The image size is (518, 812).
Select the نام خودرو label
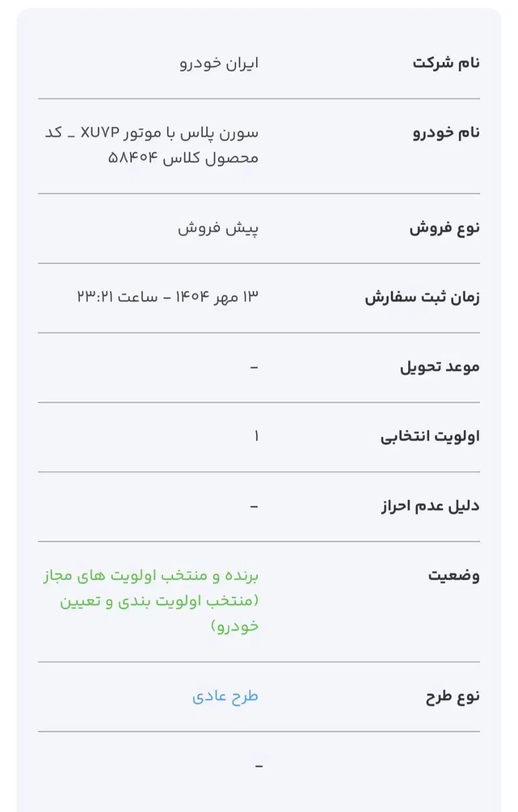tap(446, 133)
